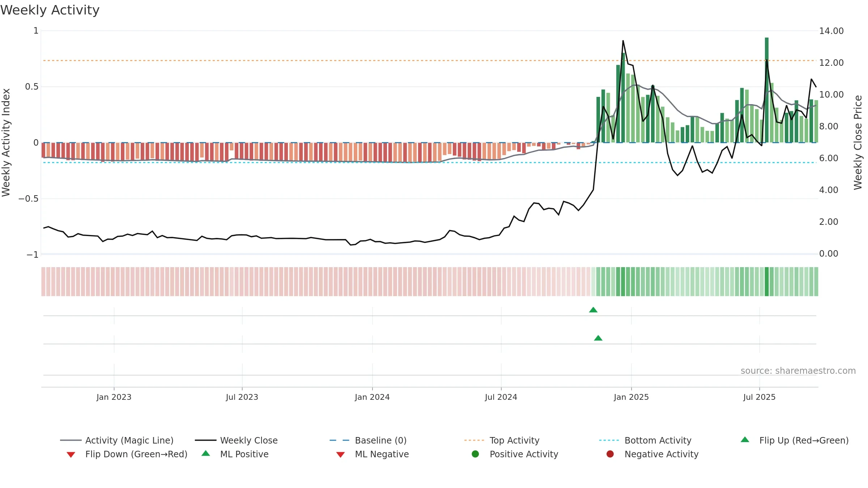
Task: Toggle Flip Down (Green→Red) legend entry
Action: pyautogui.click(x=127, y=454)
